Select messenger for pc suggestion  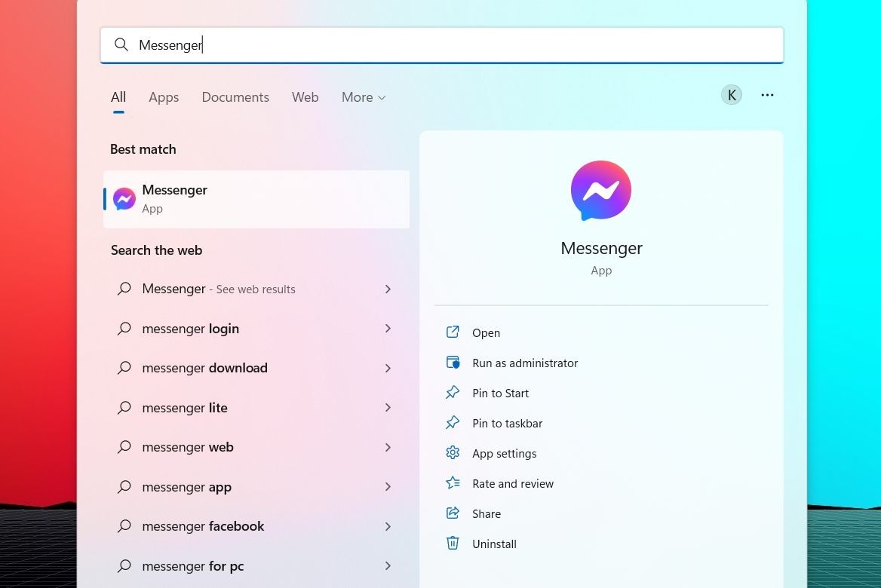click(256, 566)
